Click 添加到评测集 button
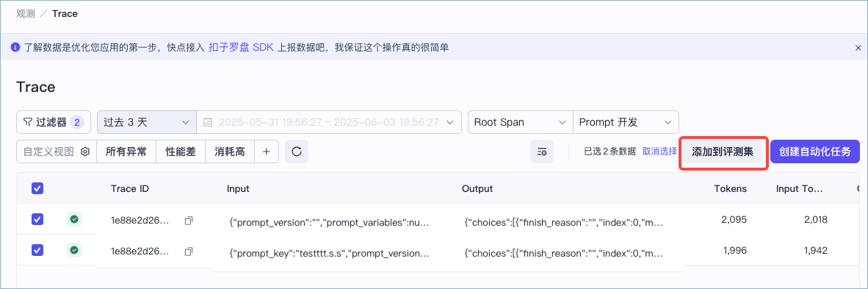The height and width of the screenshot is (289, 868). pyautogui.click(x=723, y=152)
